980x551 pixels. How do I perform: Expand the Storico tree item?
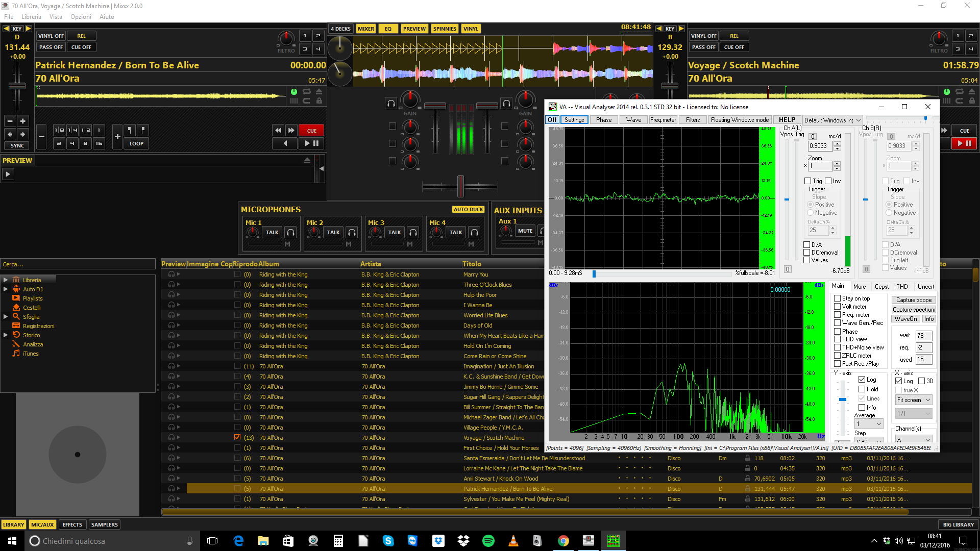pyautogui.click(x=6, y=335)
